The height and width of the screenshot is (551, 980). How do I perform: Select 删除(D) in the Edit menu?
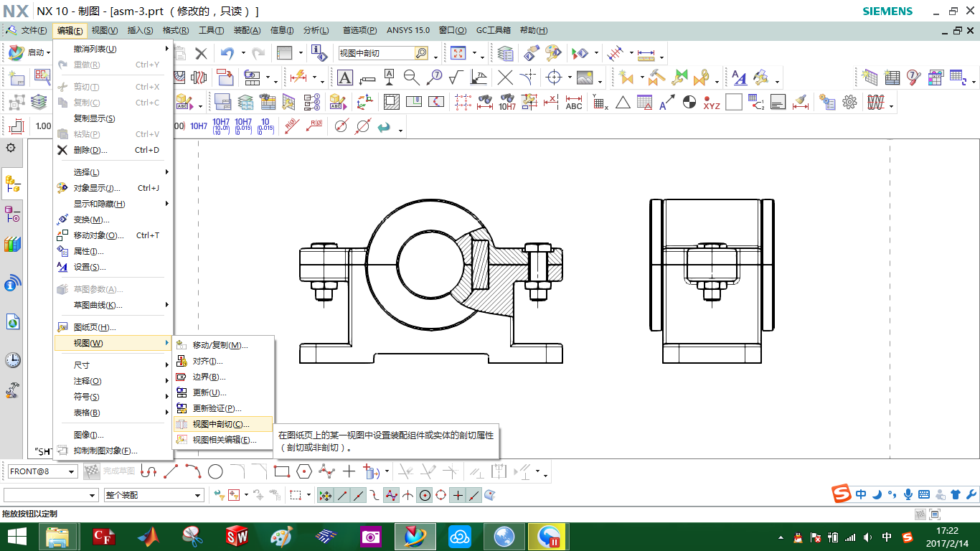(113, 150)
